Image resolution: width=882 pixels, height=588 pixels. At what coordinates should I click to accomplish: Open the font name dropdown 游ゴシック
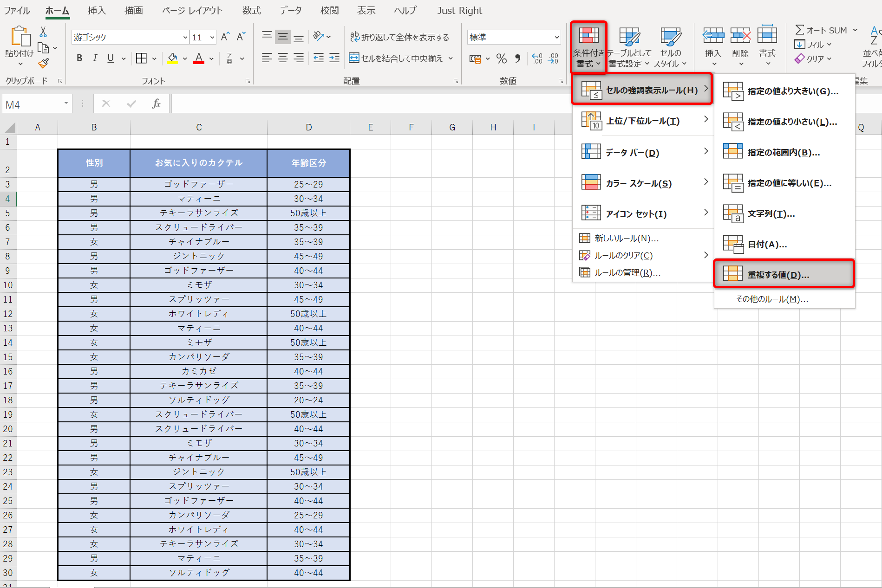pyautogui.click(x=185, y=37)
